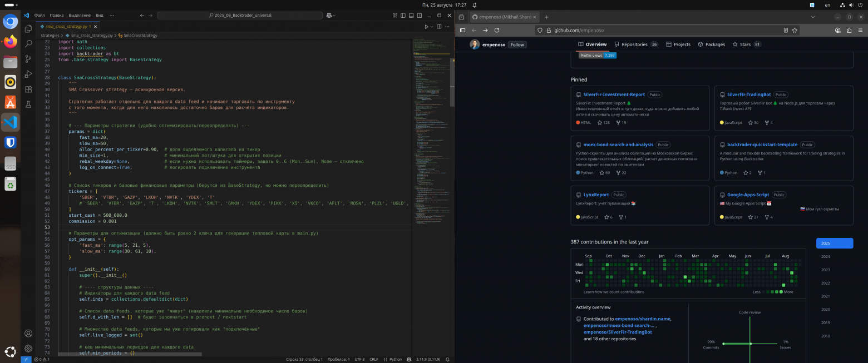The width and height of the screenshot is (868, 363).
Task: Open editor More Actions ellipsis
Action: tap(448, 27)
